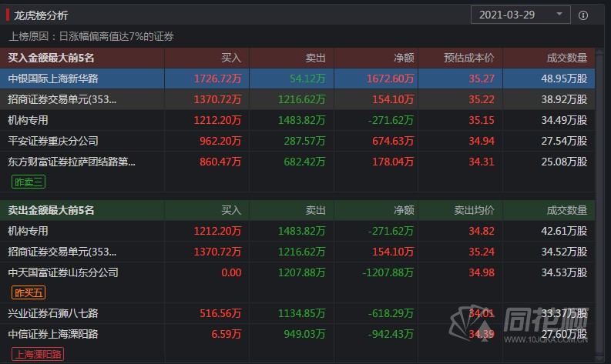This screenshot has height=364, width=611.
Task: Click net amount -942.43万
Action: [391, 334]
